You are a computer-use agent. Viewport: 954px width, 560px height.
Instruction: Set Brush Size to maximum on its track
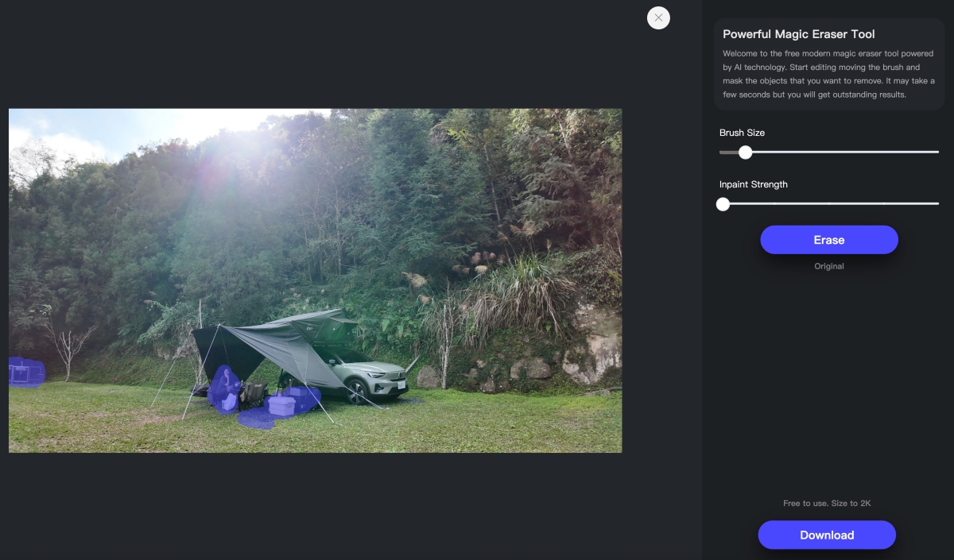tap(938, 152)
